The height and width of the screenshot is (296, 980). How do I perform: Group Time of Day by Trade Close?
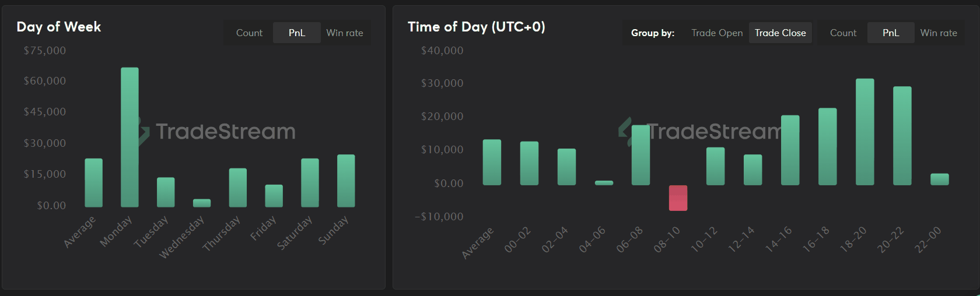[x=780, y=33]
